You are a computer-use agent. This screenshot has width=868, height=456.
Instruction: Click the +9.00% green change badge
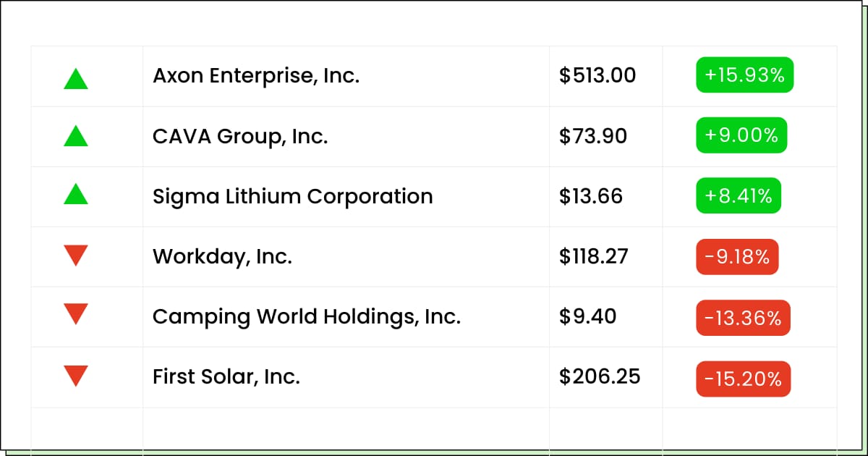pyautogui.click(x=741, y=135)
